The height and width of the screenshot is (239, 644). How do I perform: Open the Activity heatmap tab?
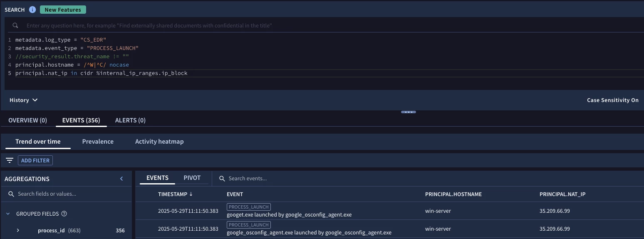tap(159, 142)
